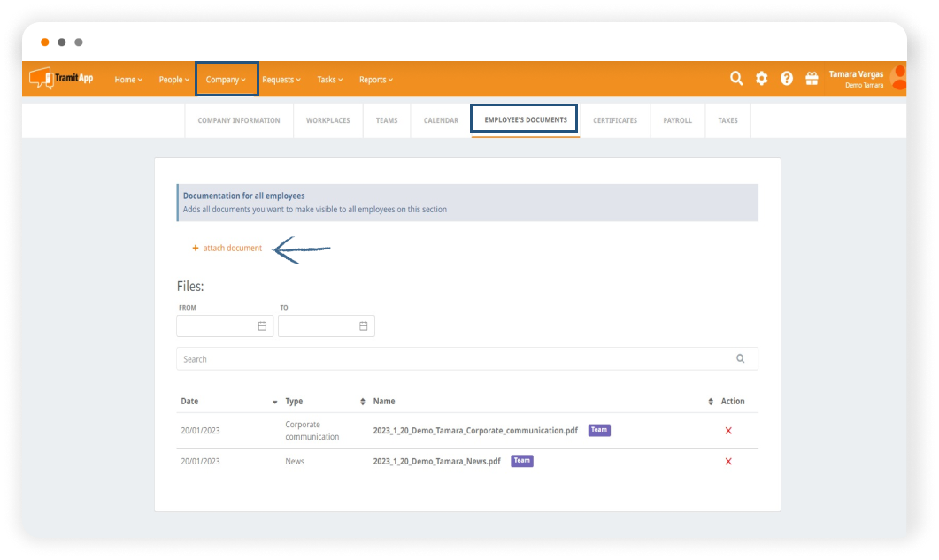Open calendar picker in FROM date field
939x560 pixels.
[262, 326]
